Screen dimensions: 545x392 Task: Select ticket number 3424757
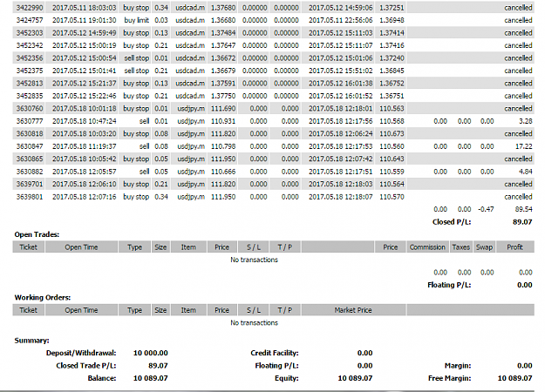coord(30,20)
